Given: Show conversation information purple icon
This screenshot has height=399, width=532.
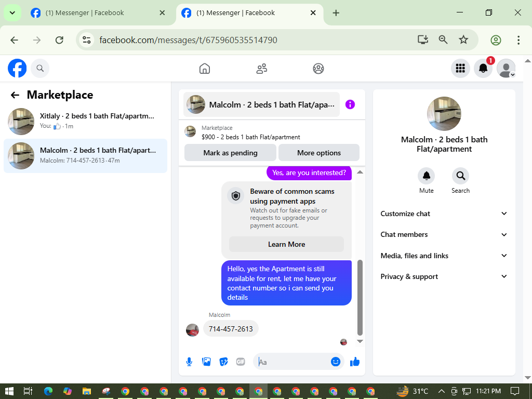Looking at the screenshot, I should pyautogui.click(x=350, y=104).
